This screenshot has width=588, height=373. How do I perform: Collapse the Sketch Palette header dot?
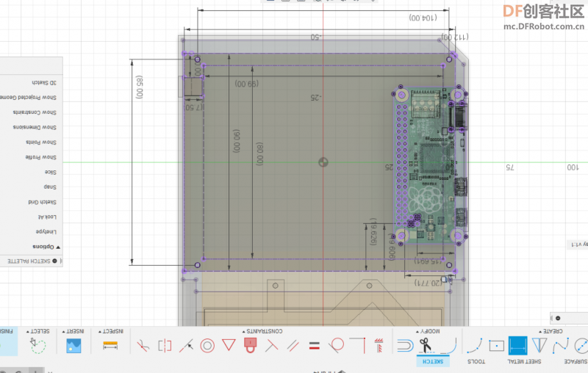click(54, 261)
